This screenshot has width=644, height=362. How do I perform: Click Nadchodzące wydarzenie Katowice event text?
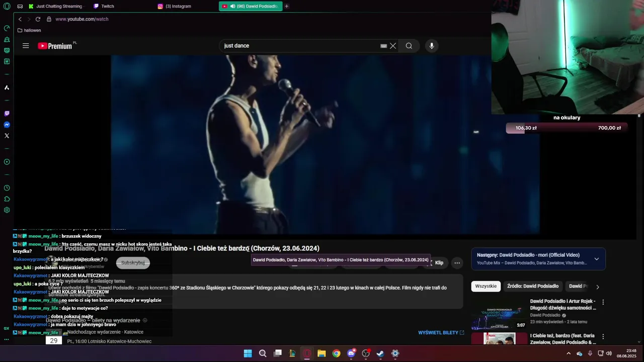(x=105, y=332)
